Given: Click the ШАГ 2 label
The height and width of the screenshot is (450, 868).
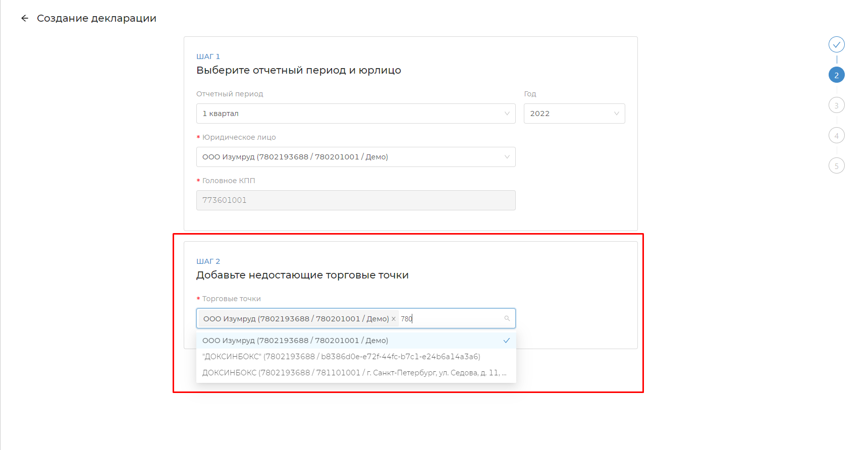Looking at the screenshot, I should (x=208, y=261).
